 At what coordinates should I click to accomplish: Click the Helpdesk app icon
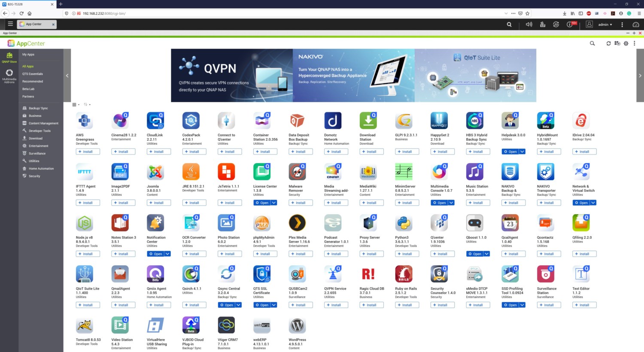[510, 121]
